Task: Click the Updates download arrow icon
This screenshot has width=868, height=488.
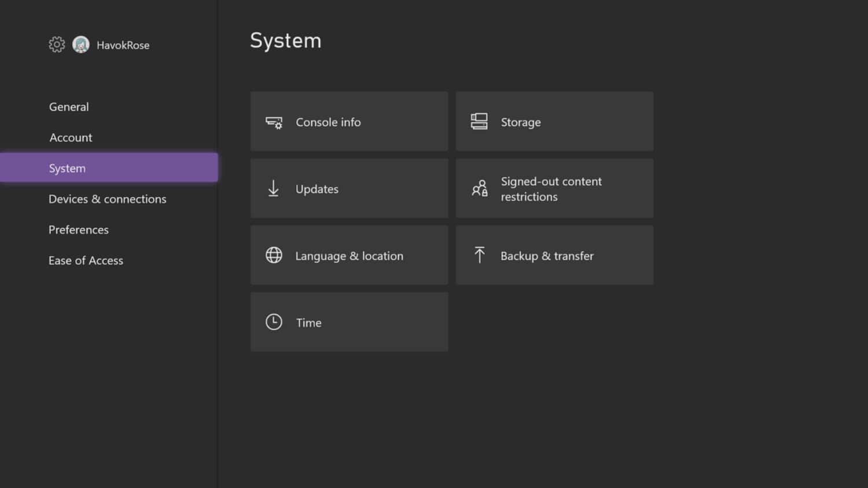Action: pos(273,188)
